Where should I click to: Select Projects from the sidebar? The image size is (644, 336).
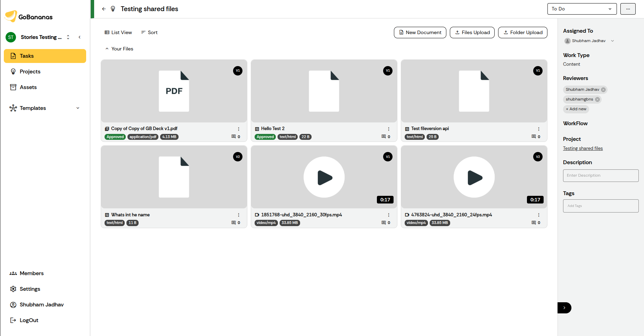coord(30,71)
